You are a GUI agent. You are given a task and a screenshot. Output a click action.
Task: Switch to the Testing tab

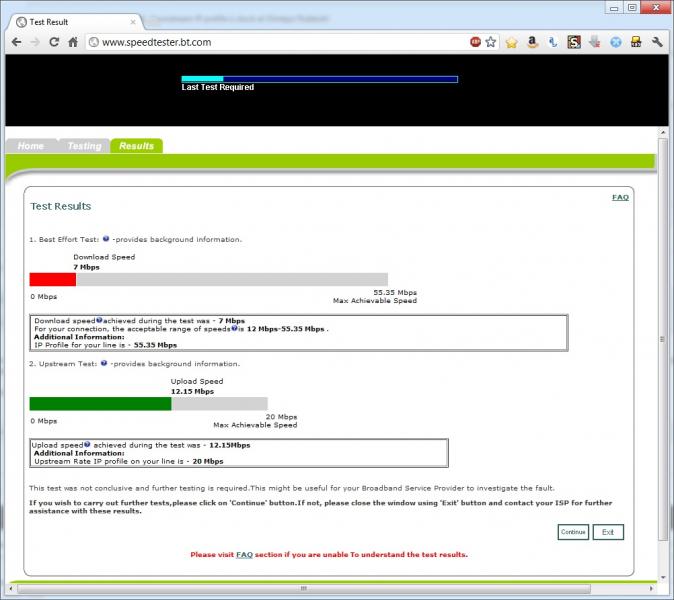click(x=84, y=146)
